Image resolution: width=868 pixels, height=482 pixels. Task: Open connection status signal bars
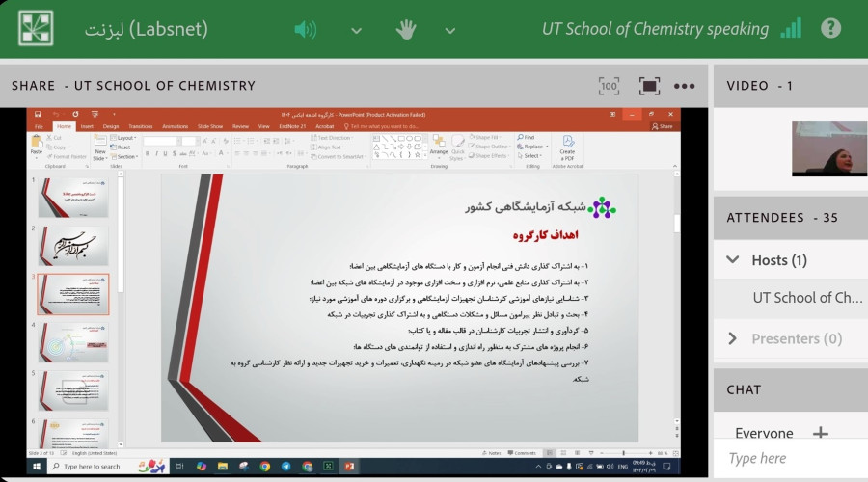point(791,29)
